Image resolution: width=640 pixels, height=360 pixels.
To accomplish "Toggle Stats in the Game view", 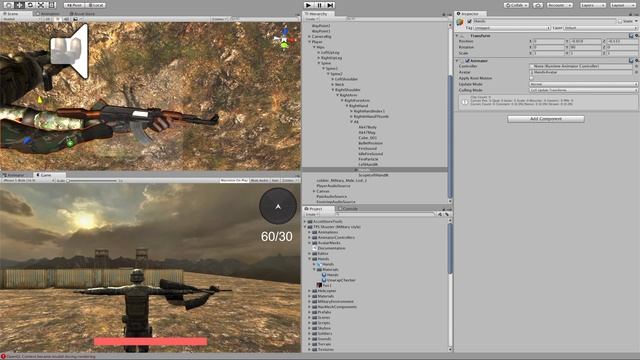I will [275, 180].
